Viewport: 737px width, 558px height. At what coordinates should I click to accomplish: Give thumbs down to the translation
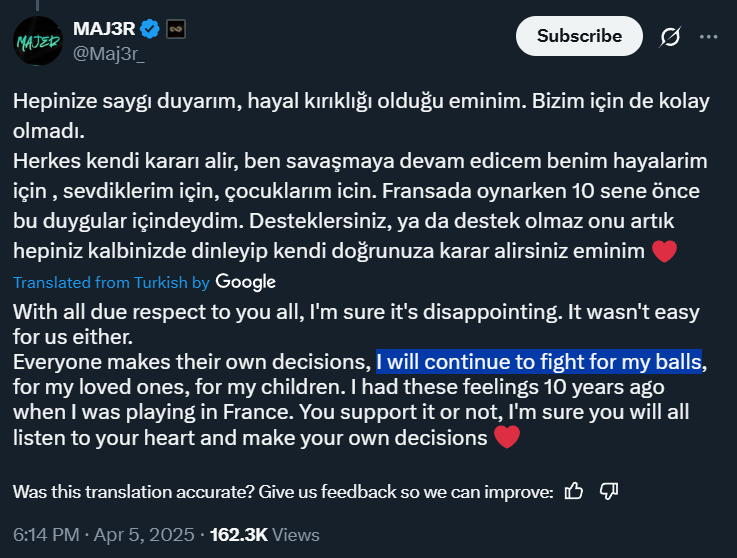click(x=609, y=491)
